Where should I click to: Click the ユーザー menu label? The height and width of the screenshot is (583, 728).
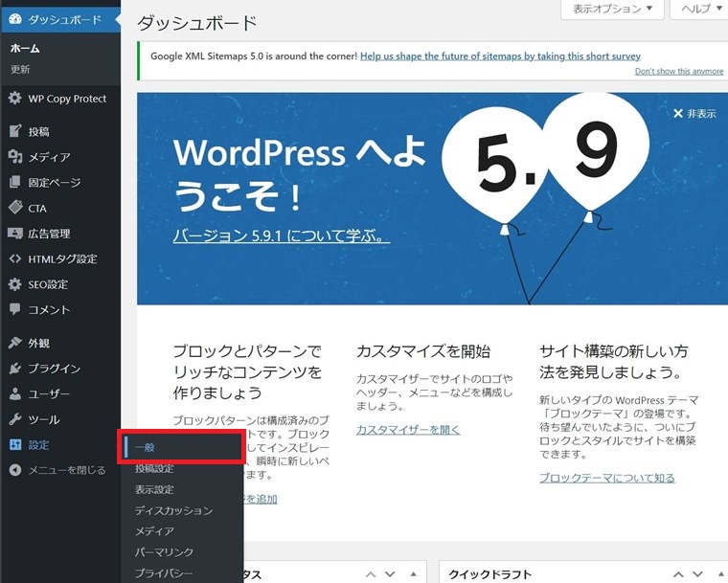pos(49,394)
